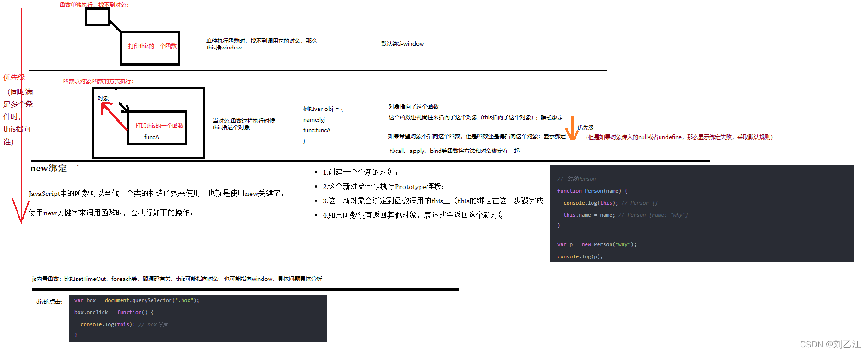Click the text '默认绑定window'
Image resolution: width=868 pixels, height=353 pixels.
[x=402, y=44]
